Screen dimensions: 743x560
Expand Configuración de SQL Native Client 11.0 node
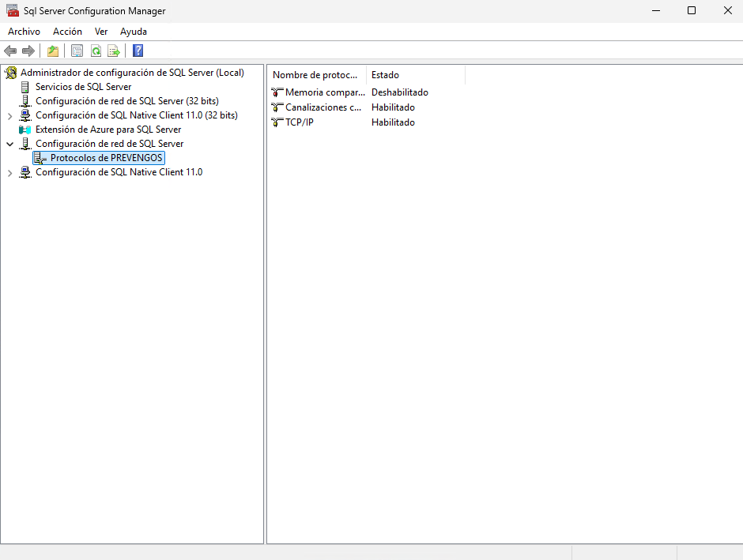pyautogui.click(x=10, y=173)
